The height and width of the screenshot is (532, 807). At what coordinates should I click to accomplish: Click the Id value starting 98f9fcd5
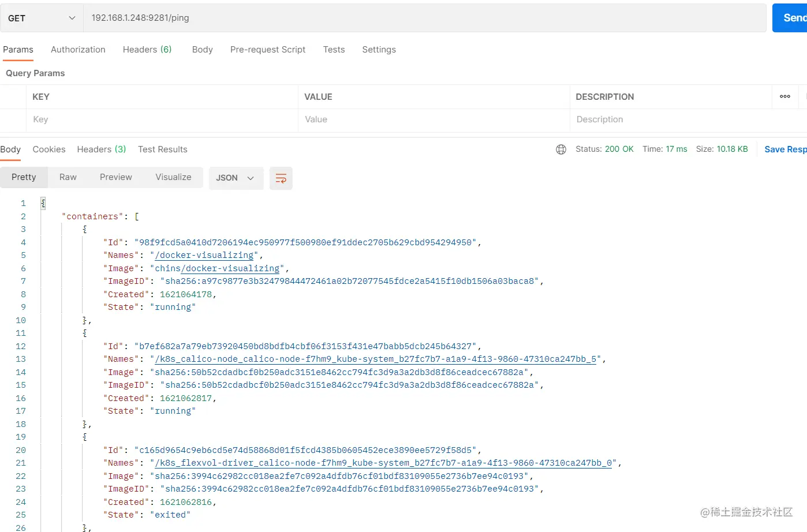click(x=306, y=242)
